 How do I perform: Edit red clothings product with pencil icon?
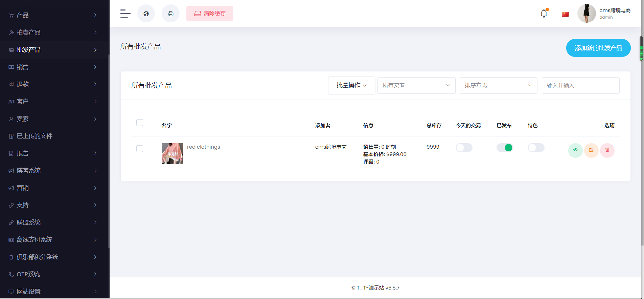coord(591,150)
